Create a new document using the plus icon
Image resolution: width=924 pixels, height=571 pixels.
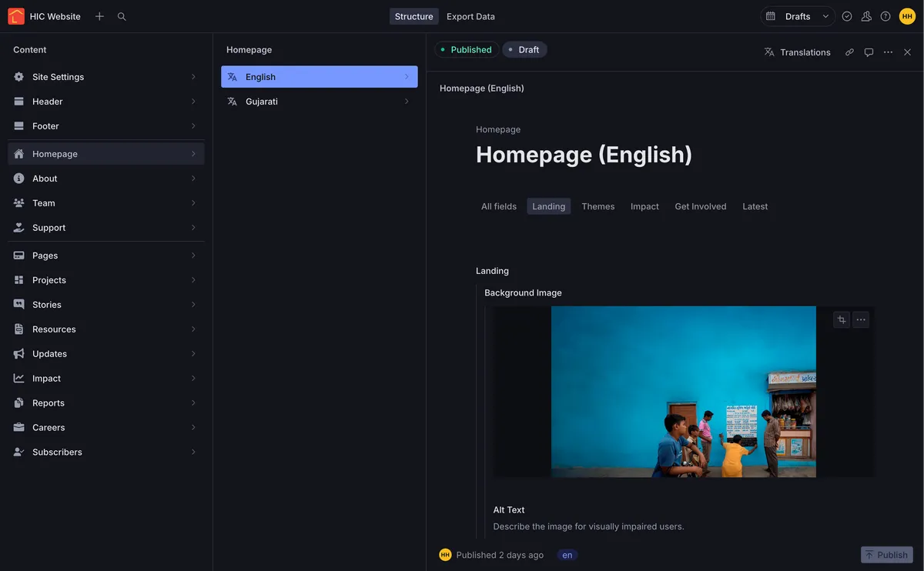coord(99,15)
